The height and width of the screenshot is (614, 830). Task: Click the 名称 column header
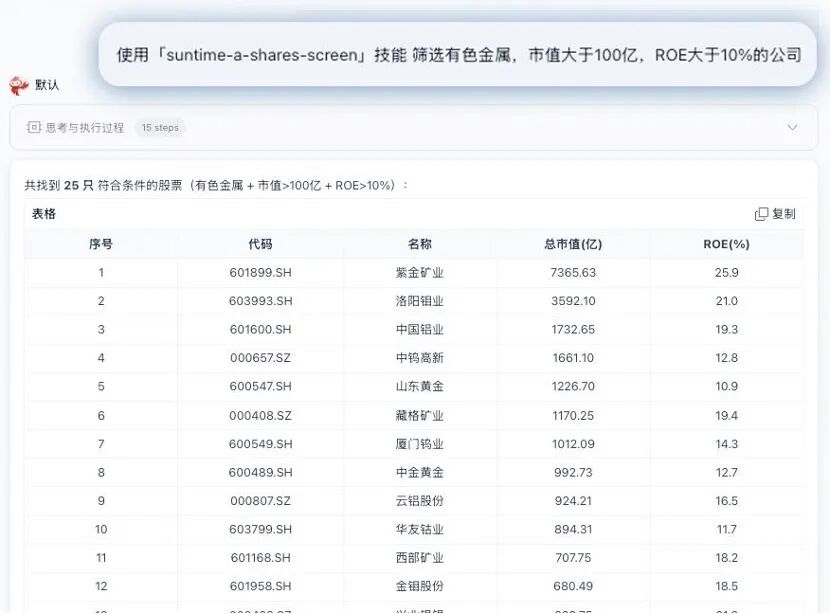tap(420, 244)
